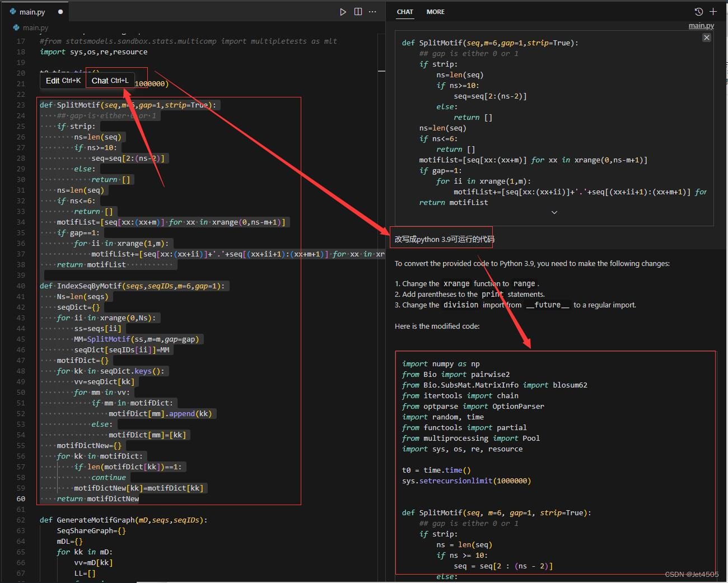Click 'Add parentheses to the print statements' item

tap(469, 294)
